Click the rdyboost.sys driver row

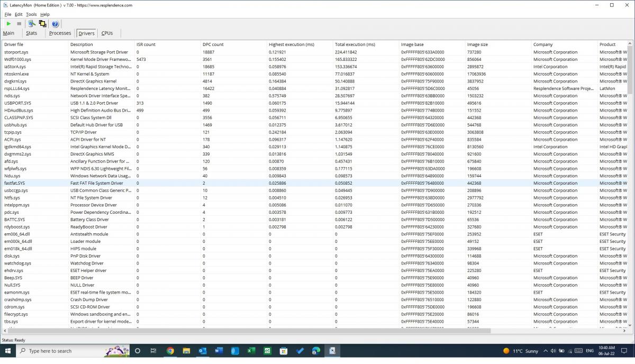(x=315, y=227)
